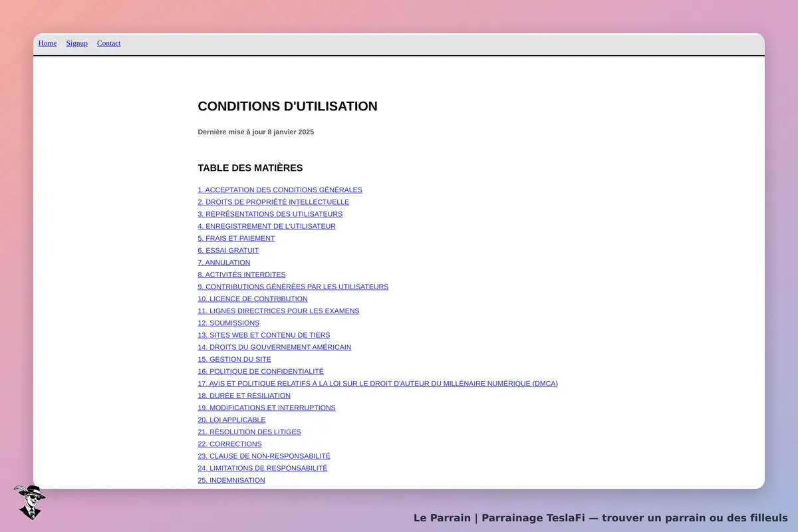Go to 10. Licence de contribution
Viewport: 798px width, 532px height.
point(253,299)
